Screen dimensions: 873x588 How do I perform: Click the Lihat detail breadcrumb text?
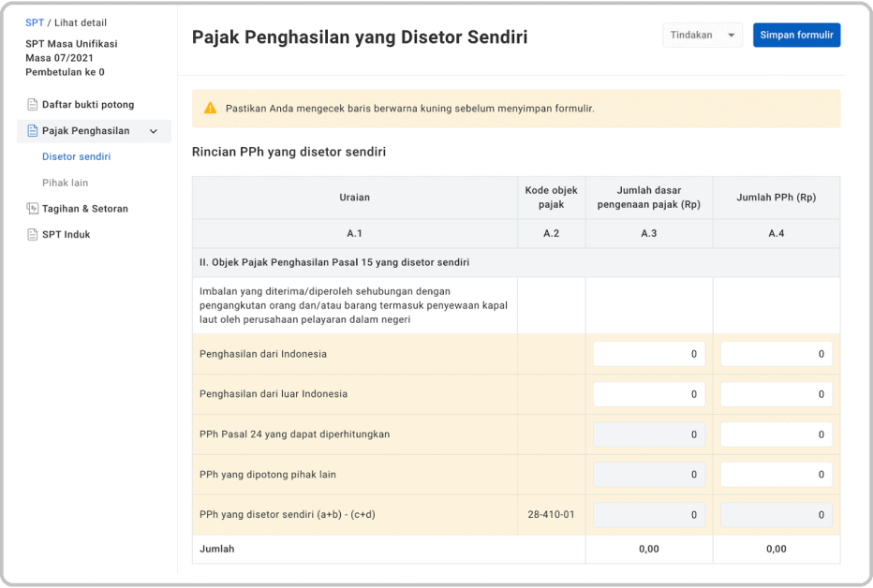click(81, 22)
